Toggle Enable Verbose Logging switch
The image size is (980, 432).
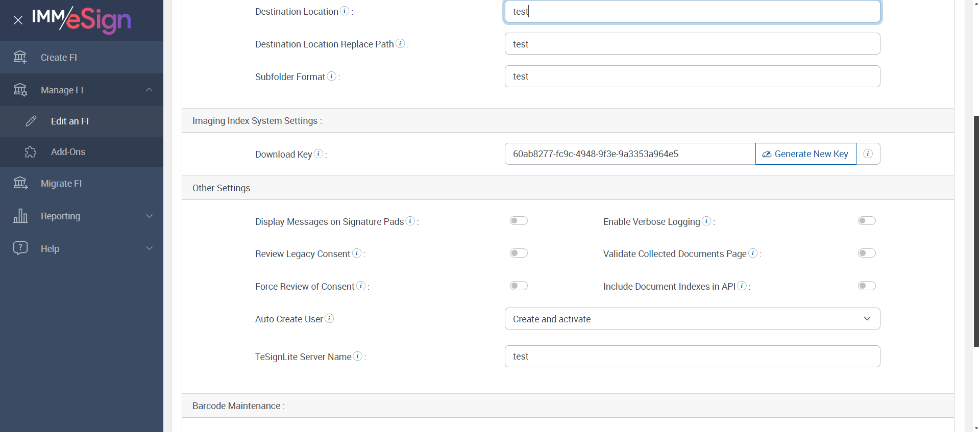click(866, 221)
